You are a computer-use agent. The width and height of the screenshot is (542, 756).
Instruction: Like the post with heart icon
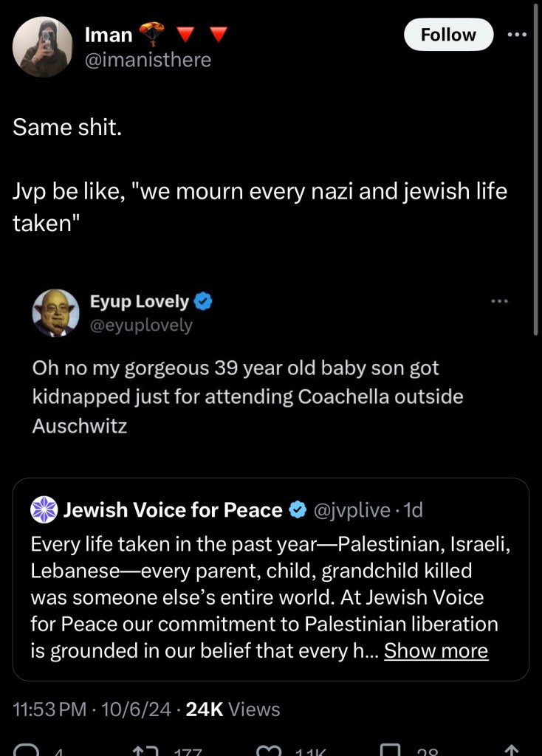(x=270, y=750)
